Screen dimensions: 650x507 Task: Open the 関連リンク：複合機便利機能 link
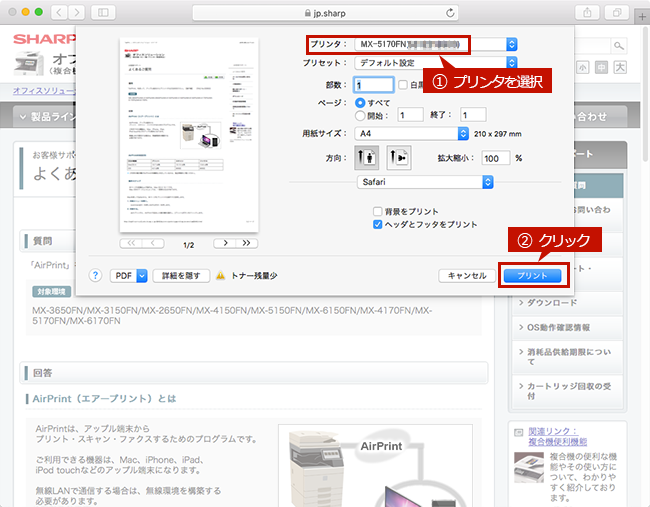click(x=557, y=437)
